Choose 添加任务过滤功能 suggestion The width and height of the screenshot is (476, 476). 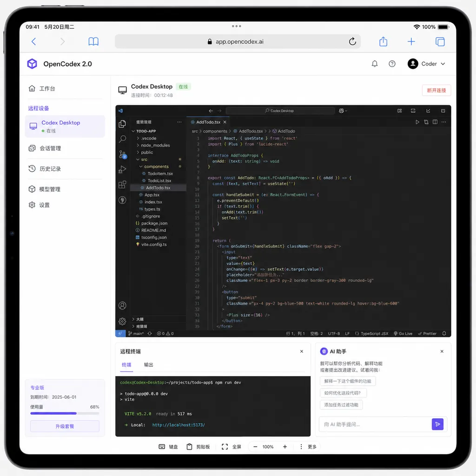(x=341, y=405)
